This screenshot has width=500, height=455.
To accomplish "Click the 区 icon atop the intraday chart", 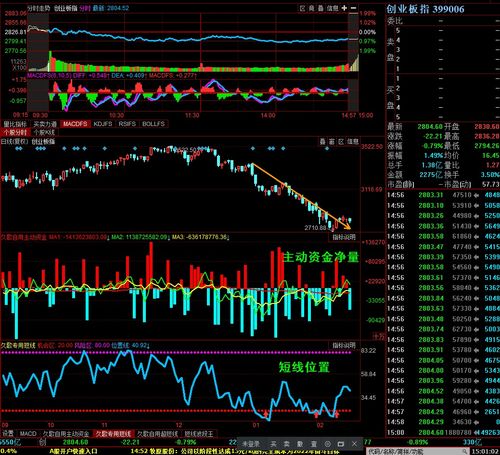I will [302, 8].
